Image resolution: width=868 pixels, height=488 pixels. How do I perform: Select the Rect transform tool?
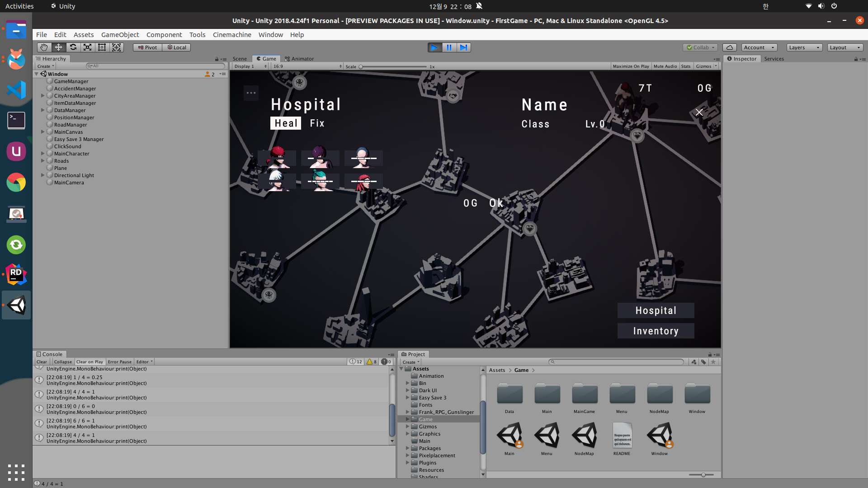(x=102, y=47)
